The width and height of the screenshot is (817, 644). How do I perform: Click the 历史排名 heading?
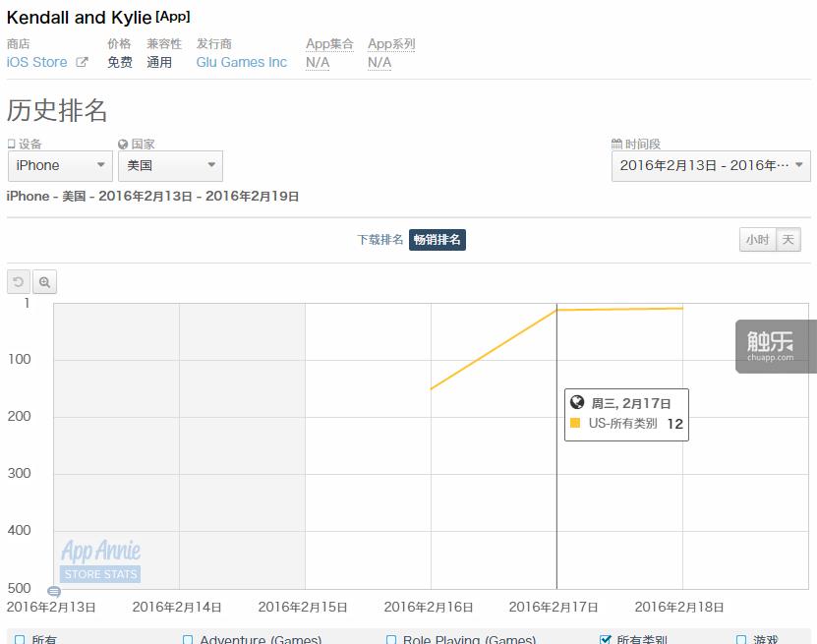pos(57,110)
